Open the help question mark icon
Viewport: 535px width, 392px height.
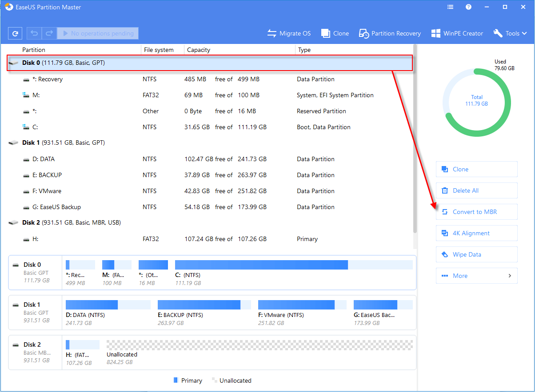[468, 7]
